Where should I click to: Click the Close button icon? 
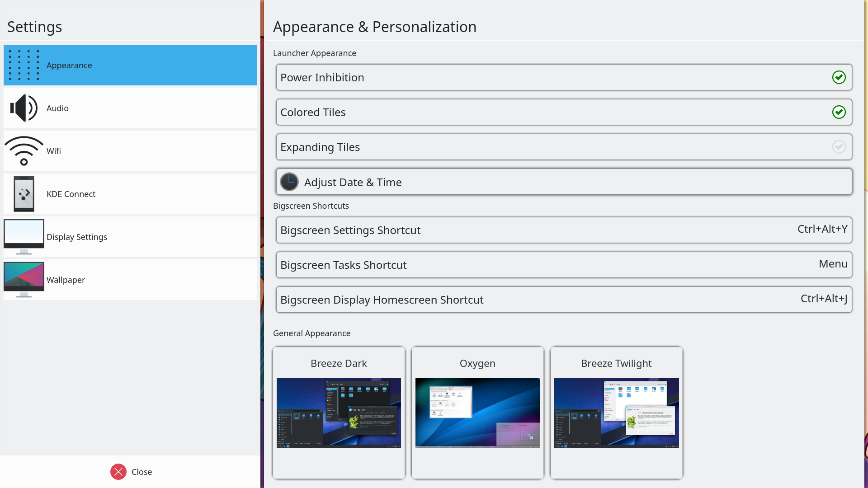pyautogui.click(x=118, y=472)
